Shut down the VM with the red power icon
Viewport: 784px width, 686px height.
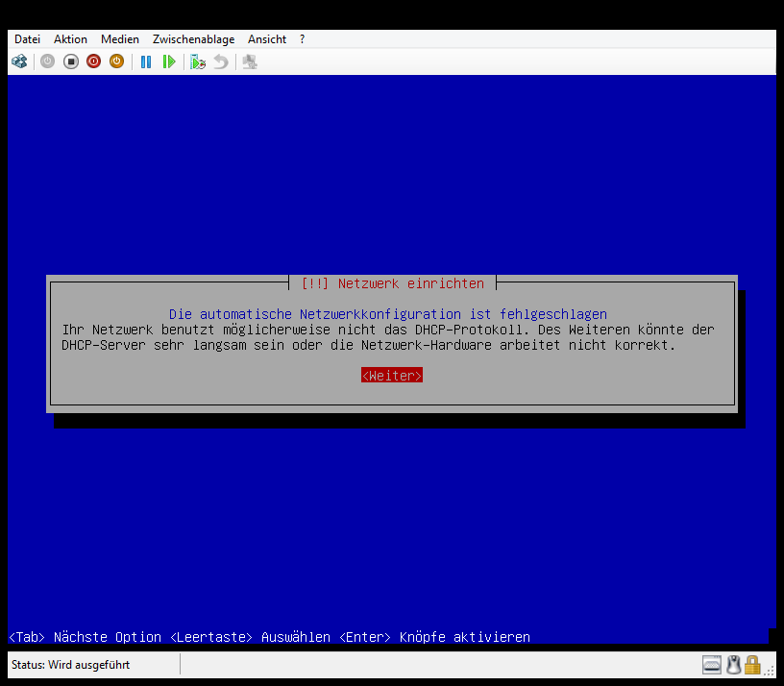(x=93, y=61)
